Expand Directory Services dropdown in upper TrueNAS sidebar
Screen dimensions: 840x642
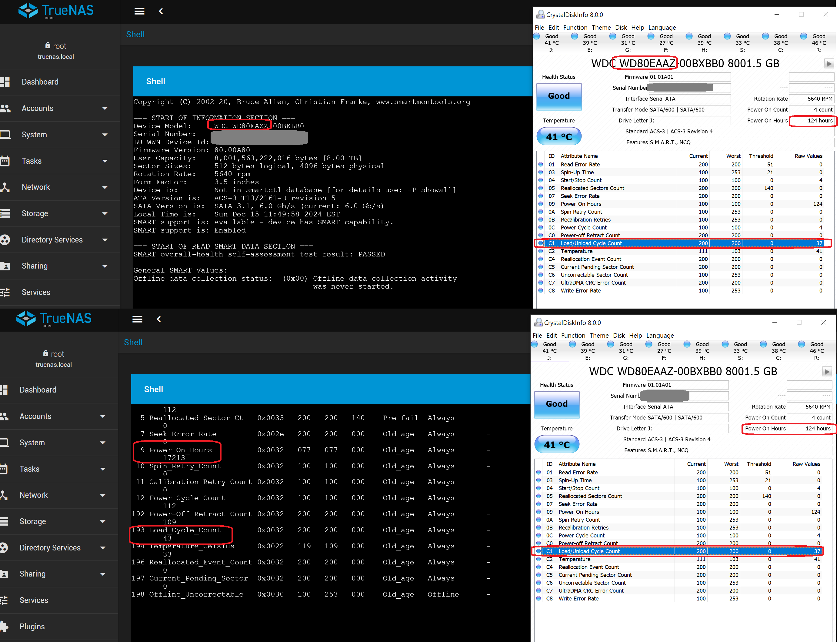click(x=105, y=240)
